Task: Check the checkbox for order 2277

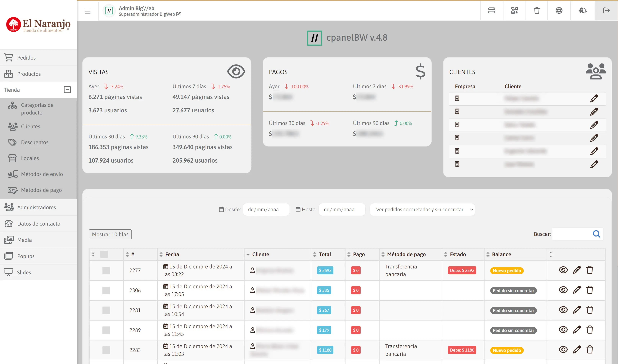Action: [106, 271]
